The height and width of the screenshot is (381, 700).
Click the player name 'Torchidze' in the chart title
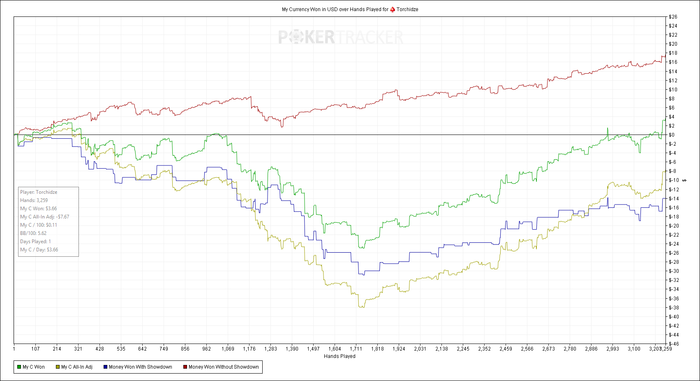click(407, 9)
